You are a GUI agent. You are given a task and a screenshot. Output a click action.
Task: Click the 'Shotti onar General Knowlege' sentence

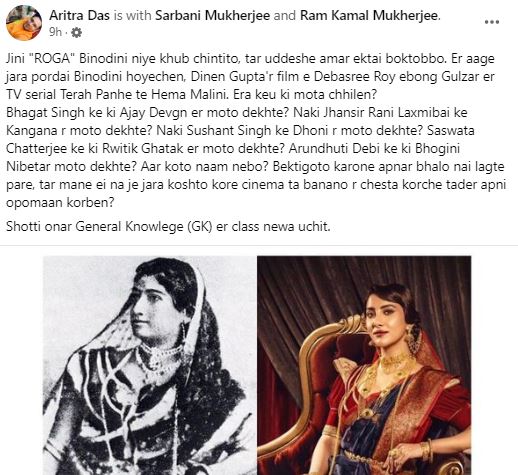point(168,227)
